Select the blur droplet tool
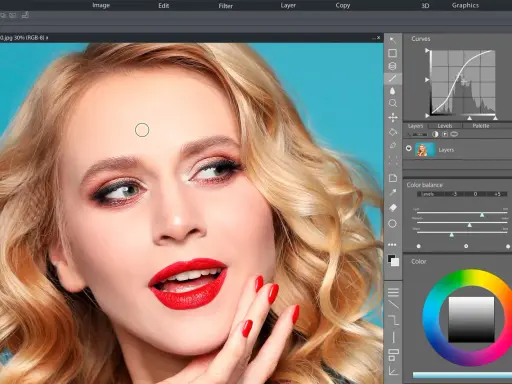The width and height of the screenshot is (512, 384). point(393,91)
